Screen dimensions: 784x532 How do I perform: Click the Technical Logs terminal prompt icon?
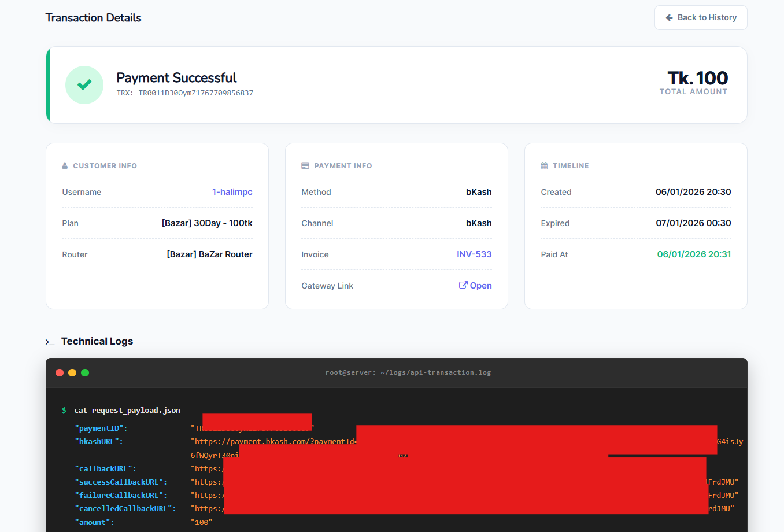[50, 342]
